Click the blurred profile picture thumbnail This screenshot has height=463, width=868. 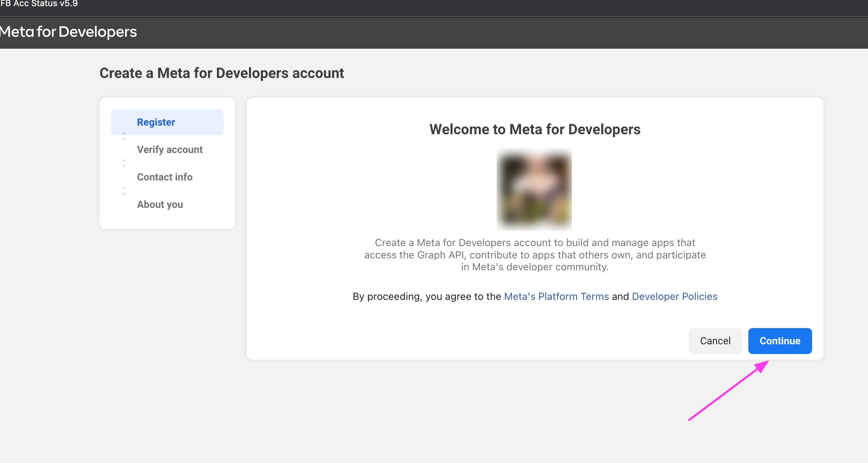534,189
